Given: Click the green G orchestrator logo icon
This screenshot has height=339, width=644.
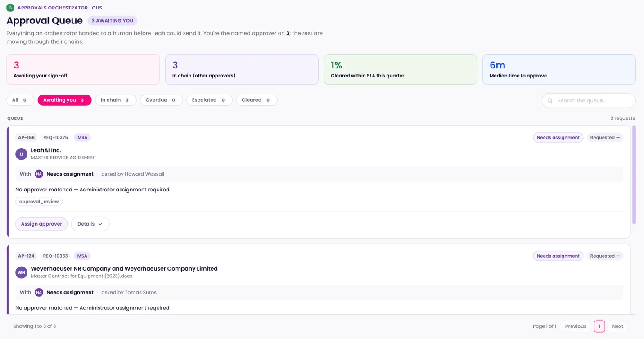Looking at the screenshot, I should coord(10,8).
